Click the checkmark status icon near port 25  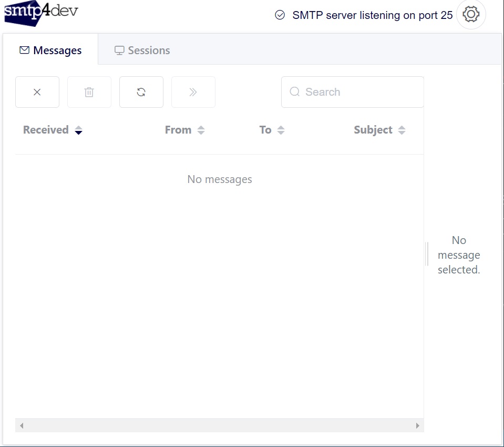(x=279, y=15)
